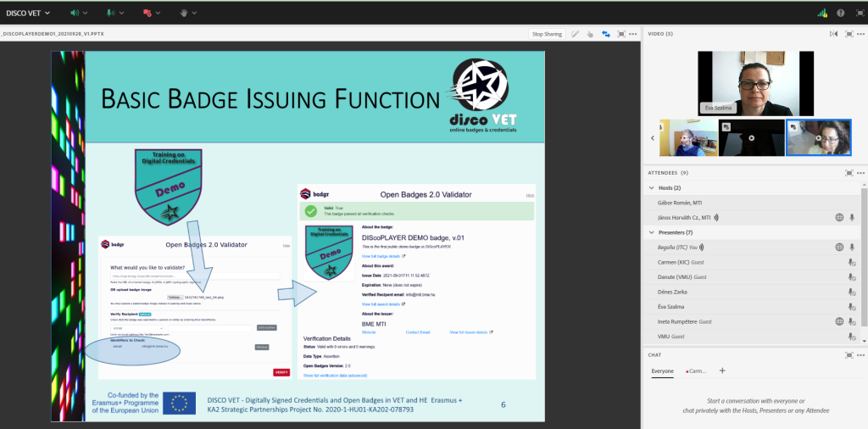
Task: Collapse the Presenters (7) group
Action: click(x=651, y=232)
